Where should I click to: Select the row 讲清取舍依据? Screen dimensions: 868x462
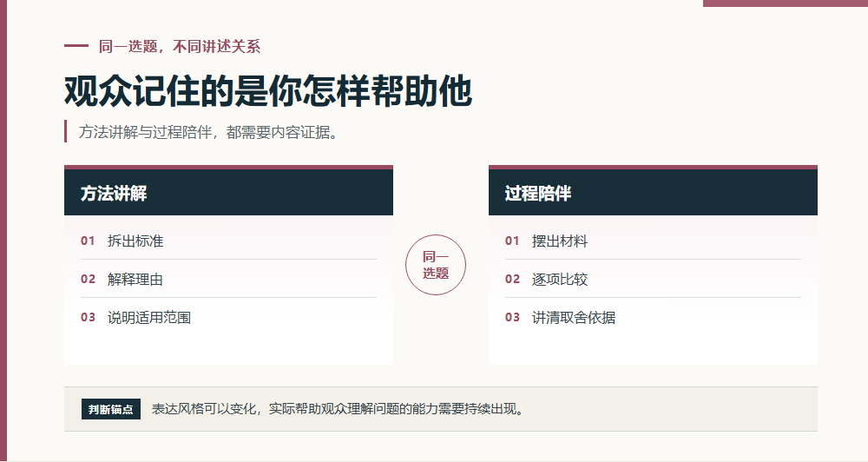pos(654,317)
